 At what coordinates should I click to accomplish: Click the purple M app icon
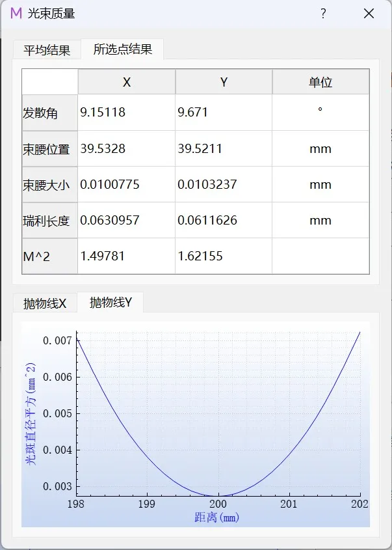[16, 13]
